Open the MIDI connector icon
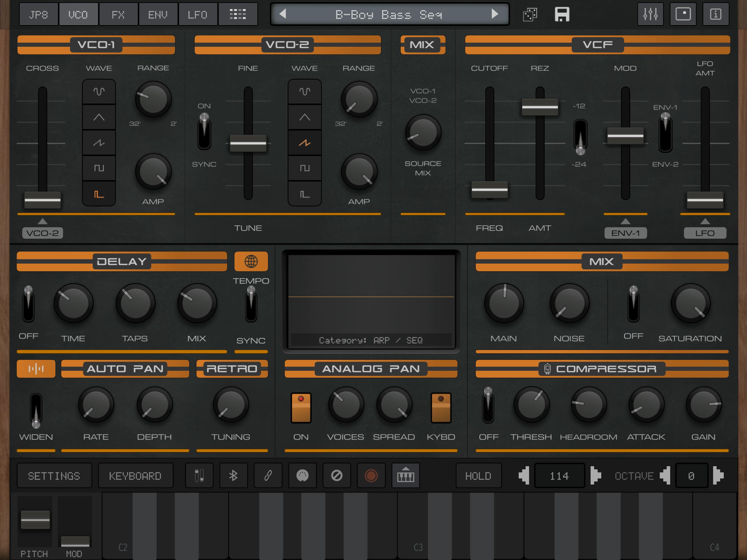The width and height of the screenshot is (747, 560). click(x=302, y=476)
